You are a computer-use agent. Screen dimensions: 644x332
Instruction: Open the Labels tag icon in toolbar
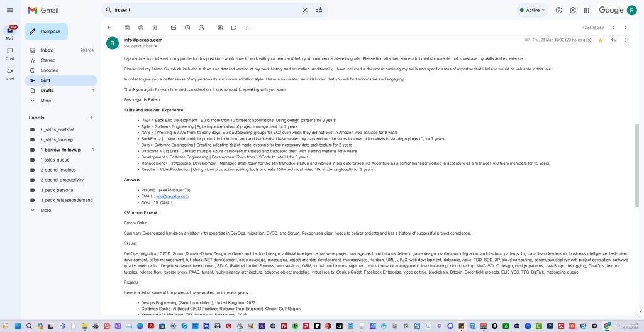click(x=234, y=28)
